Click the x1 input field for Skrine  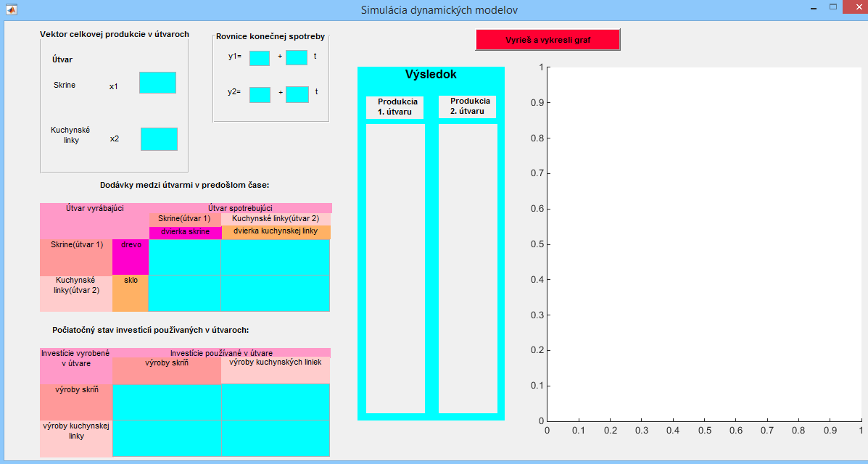(157, 83)
